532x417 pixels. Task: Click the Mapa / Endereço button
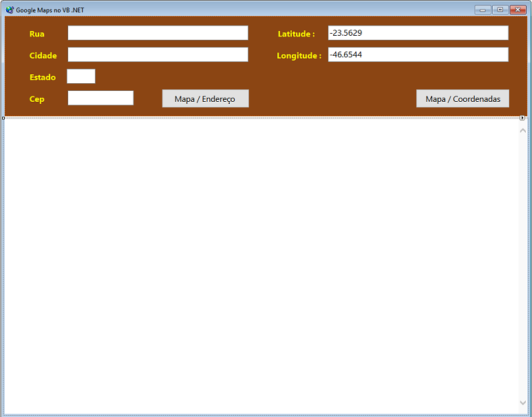(205, 98)
